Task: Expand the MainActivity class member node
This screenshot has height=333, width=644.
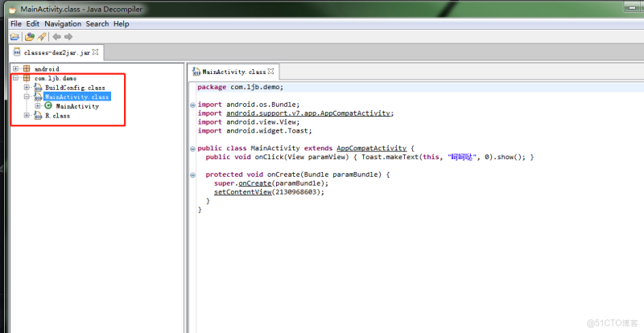Action: pyautogui.click(x=37, y=106)
